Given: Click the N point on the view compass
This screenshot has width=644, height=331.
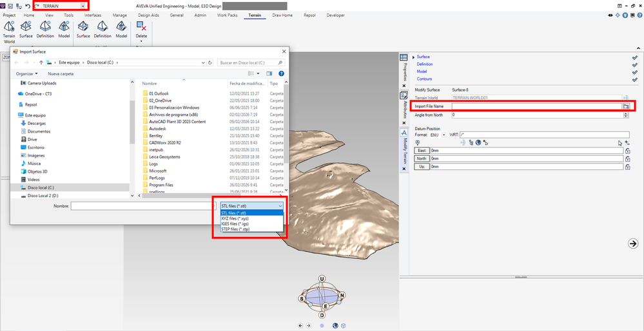Looking at the screenshot, I should click(x=342, y=295).
